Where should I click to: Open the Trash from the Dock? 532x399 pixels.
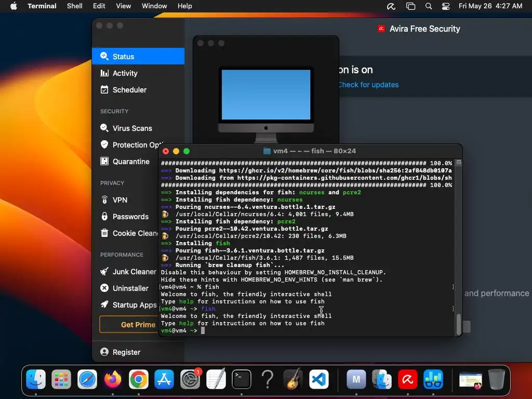click(496, 379)
